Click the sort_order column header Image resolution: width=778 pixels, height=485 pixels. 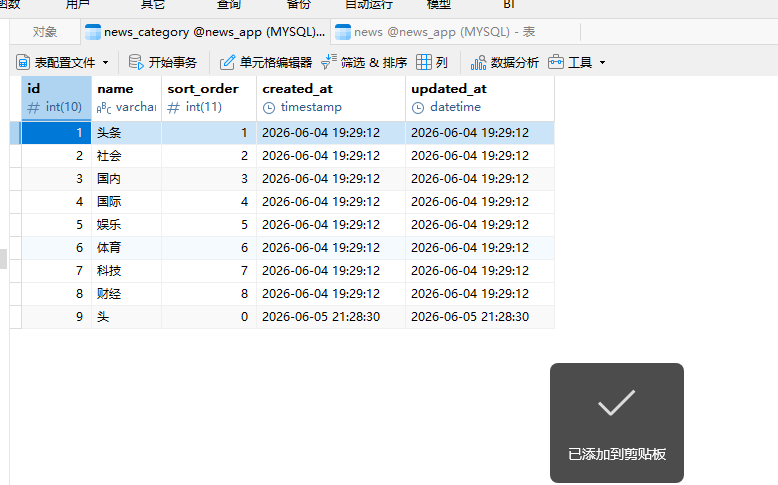tap(209, 98)
